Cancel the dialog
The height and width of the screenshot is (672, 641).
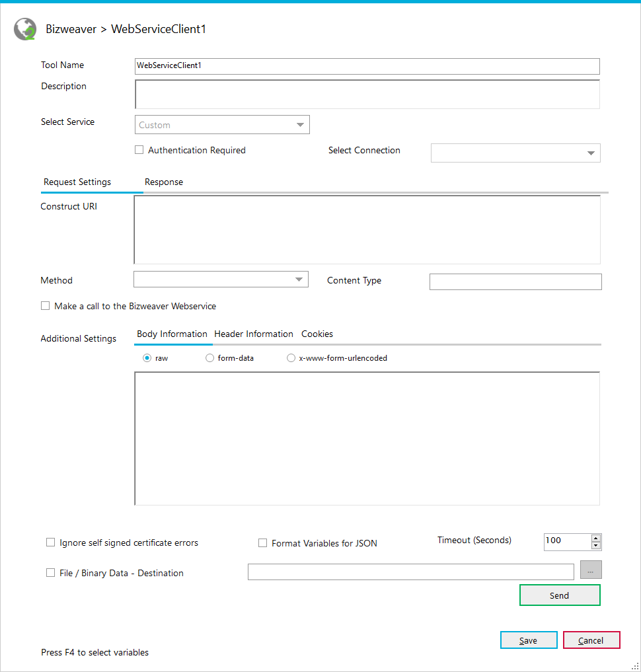point(591,640)
